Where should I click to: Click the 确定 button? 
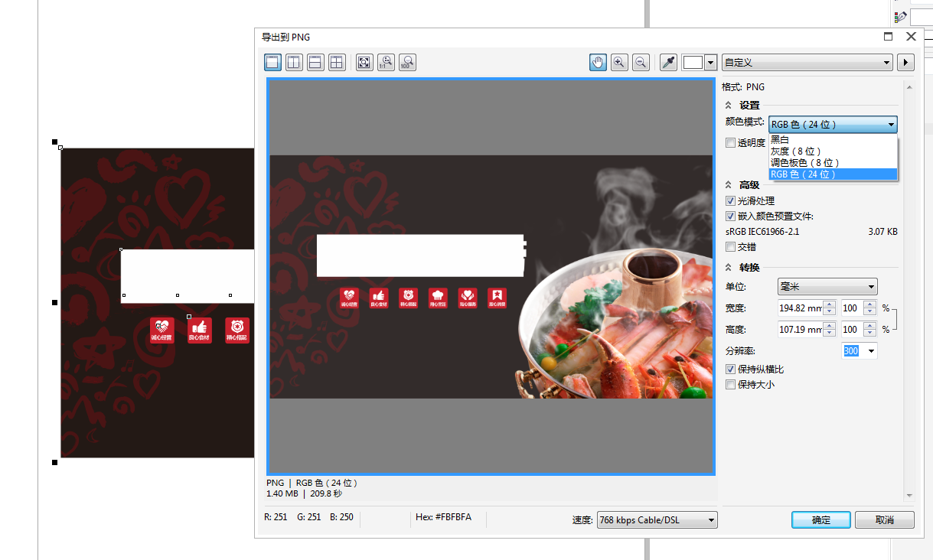point(821,520)
